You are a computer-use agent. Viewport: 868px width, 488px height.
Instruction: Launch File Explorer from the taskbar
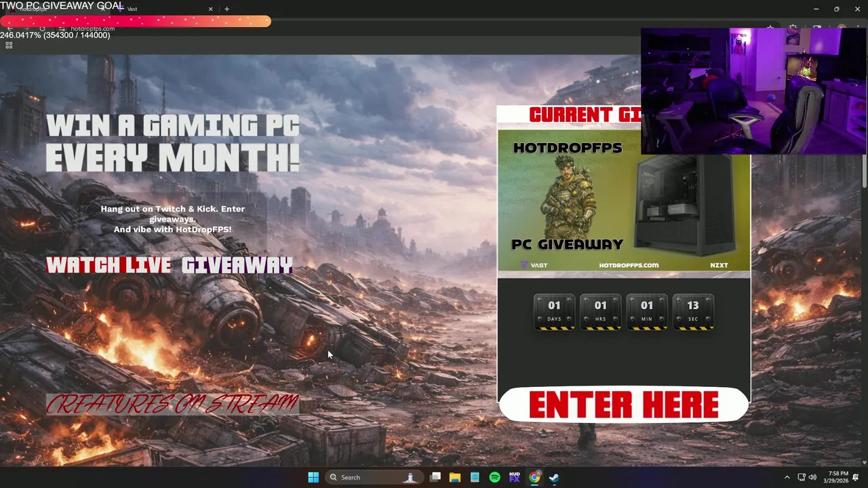pos(455,477)
